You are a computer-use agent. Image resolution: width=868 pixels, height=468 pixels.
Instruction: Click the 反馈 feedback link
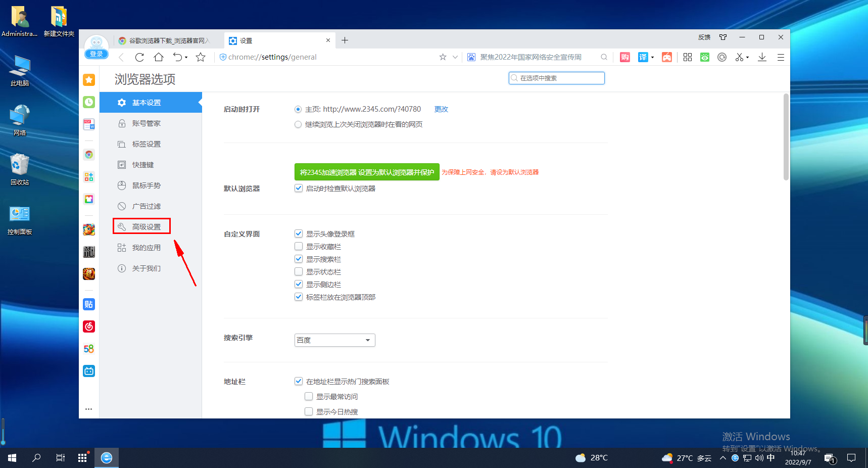704,37
